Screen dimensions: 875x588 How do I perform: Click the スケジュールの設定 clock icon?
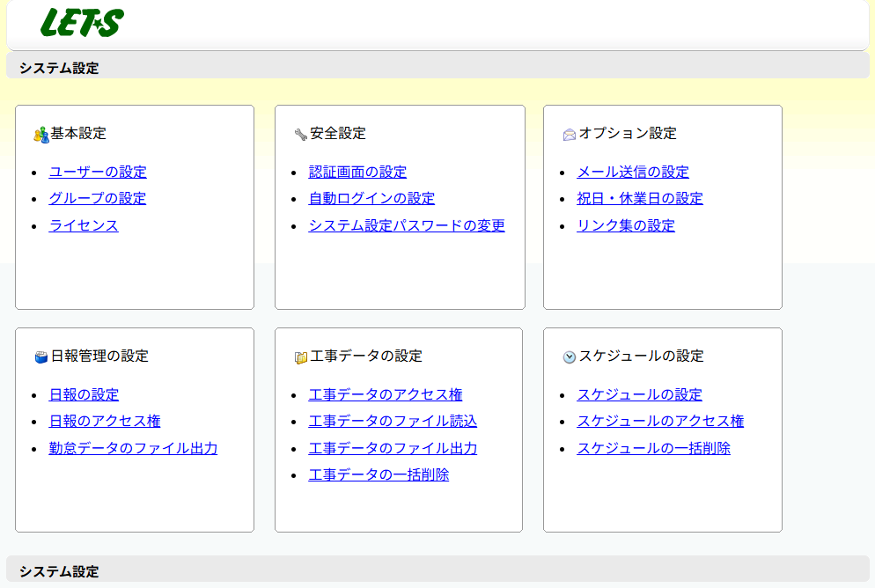570,357
